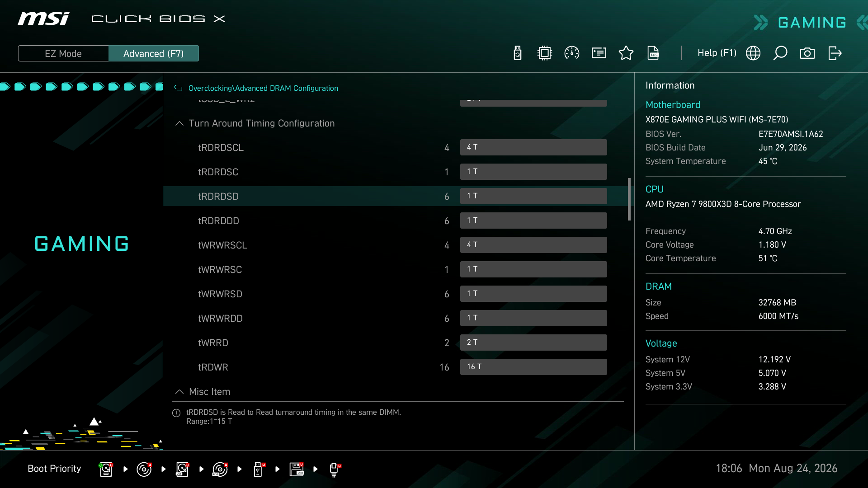This screenshot has width=868, height=488.
Task: Open the tWRWRSC value field
Action: [533, 269]
